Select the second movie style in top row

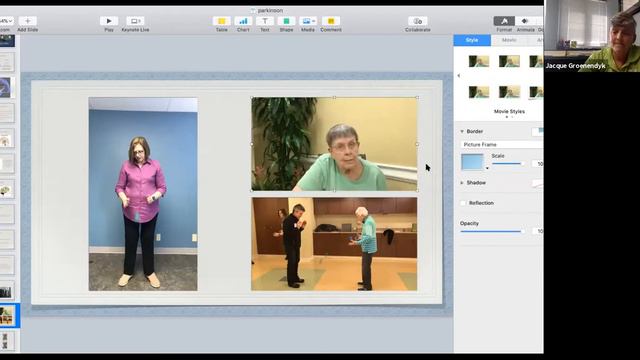(x=509, y=61)
